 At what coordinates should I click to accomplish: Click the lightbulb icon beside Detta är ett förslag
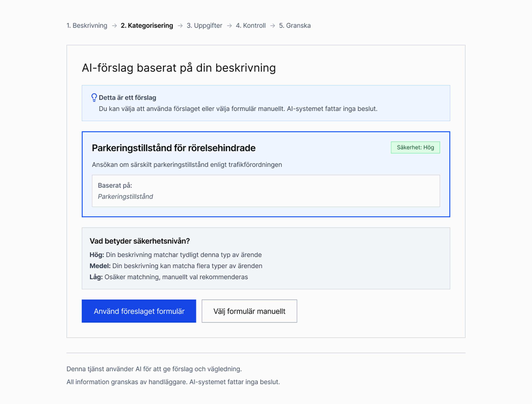coord(94,98)
